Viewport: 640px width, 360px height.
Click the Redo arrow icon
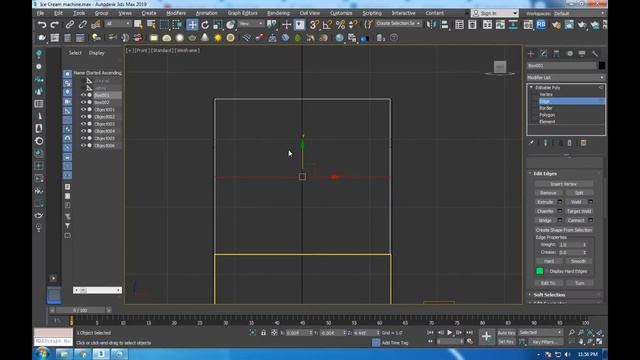[x=54, y=25]
